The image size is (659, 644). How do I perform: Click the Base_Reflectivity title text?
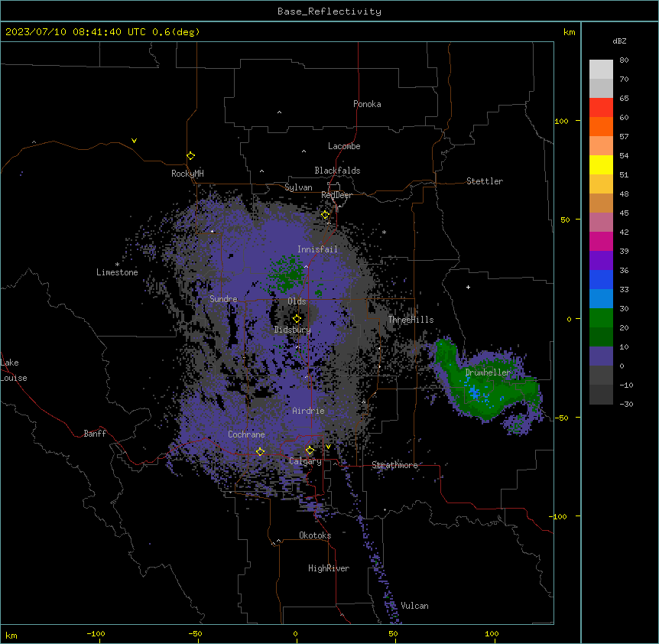tap(329, 11)
